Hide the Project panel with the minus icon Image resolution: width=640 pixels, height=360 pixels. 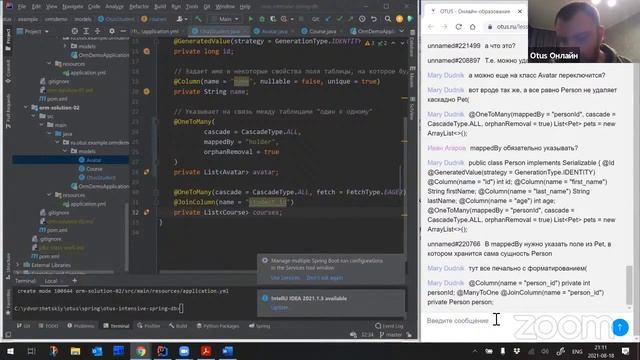pyautogui.click(x=123, y=31)
